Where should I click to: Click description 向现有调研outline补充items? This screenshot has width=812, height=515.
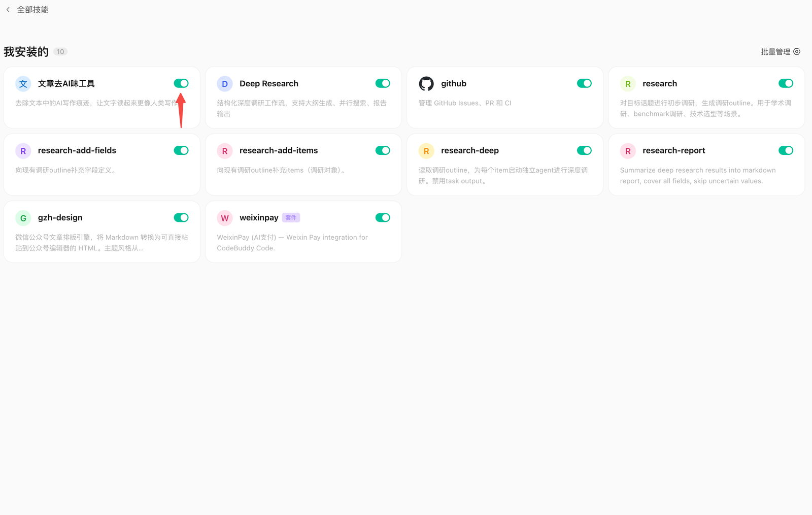click(x=283, y=170)
